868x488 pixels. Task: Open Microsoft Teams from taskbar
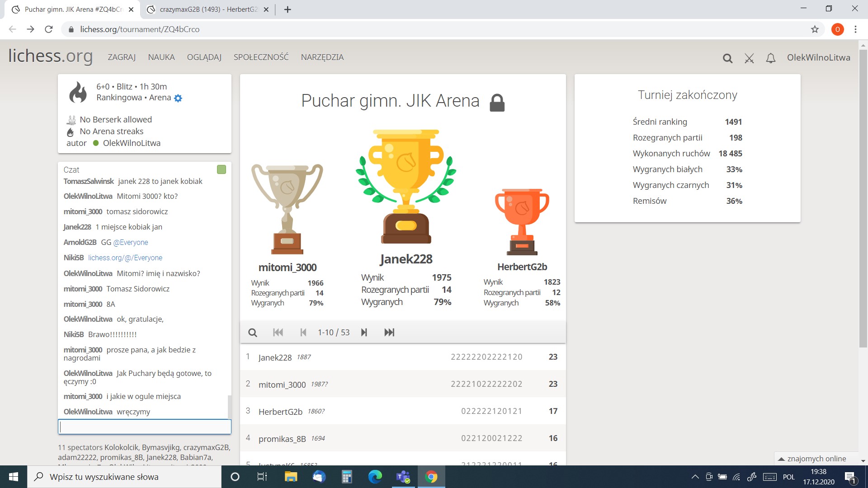(x=403, y=477)
